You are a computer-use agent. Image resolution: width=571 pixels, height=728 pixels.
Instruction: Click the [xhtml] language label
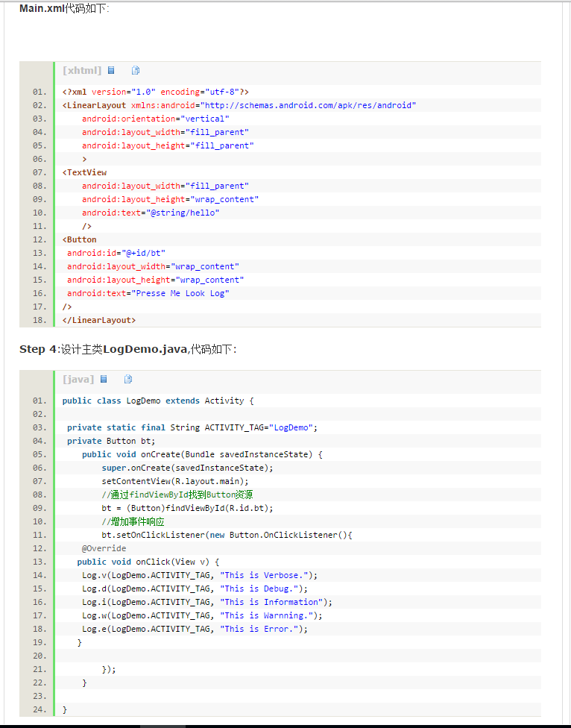[x=82, y=70]
